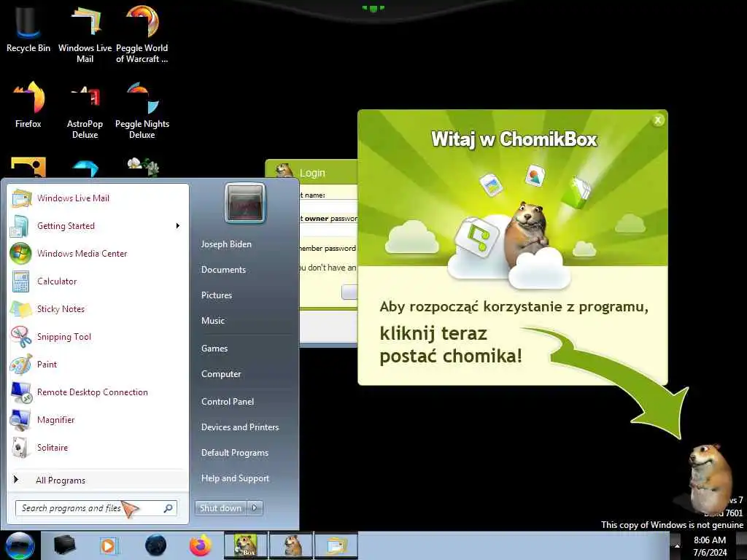Open Music from Start menu
The width and height of the screenshot is (747, 560).
[x=245, y=321]
